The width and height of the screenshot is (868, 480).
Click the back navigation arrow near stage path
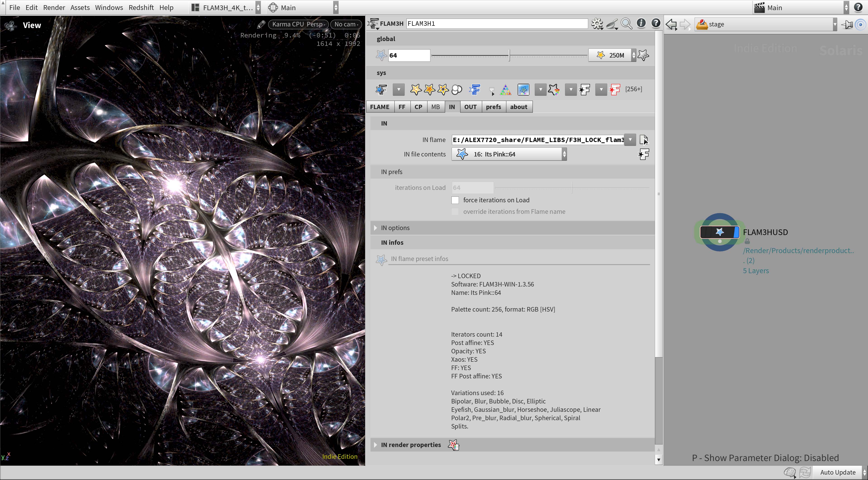point(671,24)
